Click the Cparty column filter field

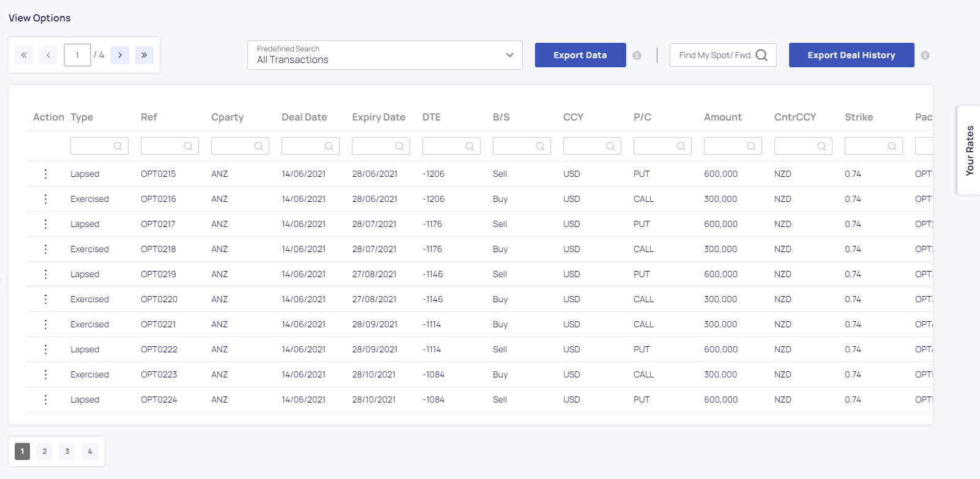point(240,146)
